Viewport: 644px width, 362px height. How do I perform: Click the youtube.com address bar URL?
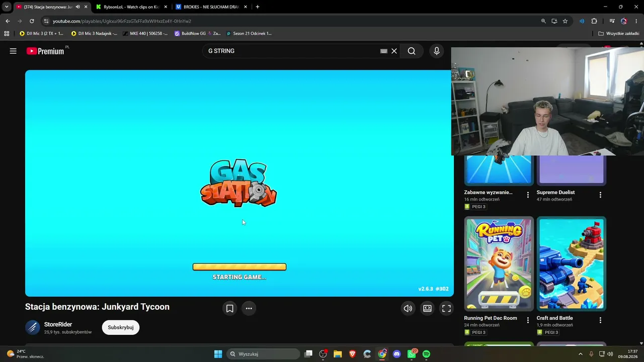coord(122,21)
